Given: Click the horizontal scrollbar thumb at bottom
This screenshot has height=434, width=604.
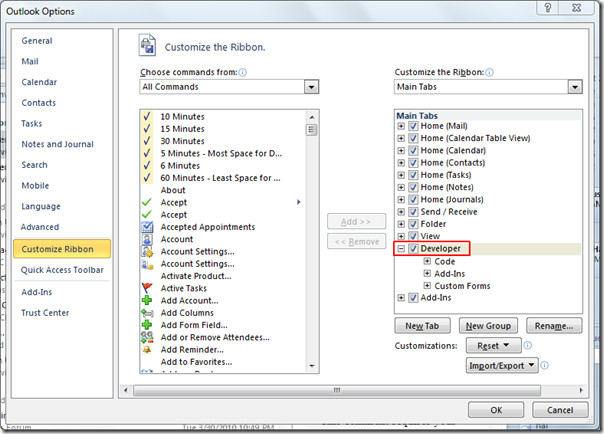Looking at the screenshot, I should (x=337, y=390).
